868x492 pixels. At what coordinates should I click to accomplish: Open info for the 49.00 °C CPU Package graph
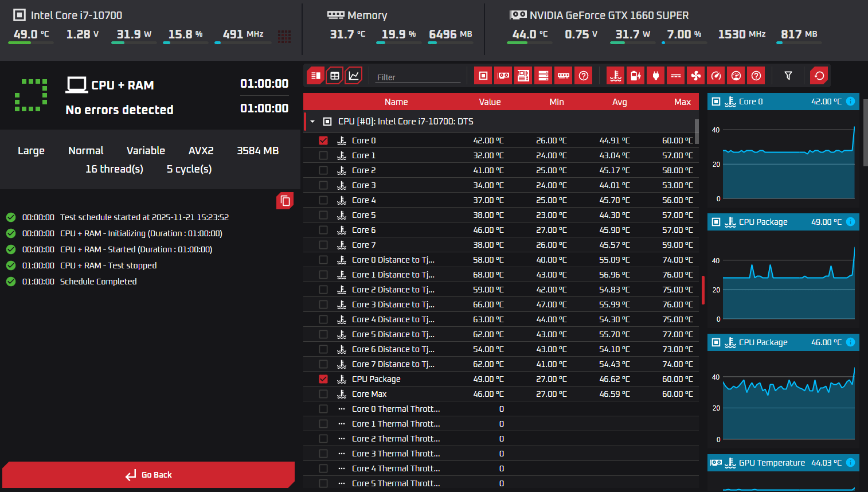[x=850, y=222]
